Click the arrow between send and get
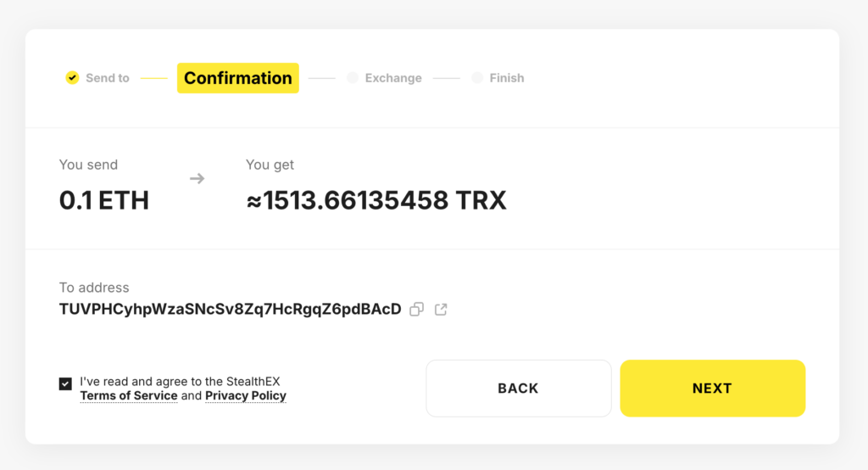This screenshot has width=868, height=470. (x=197, y=179)
